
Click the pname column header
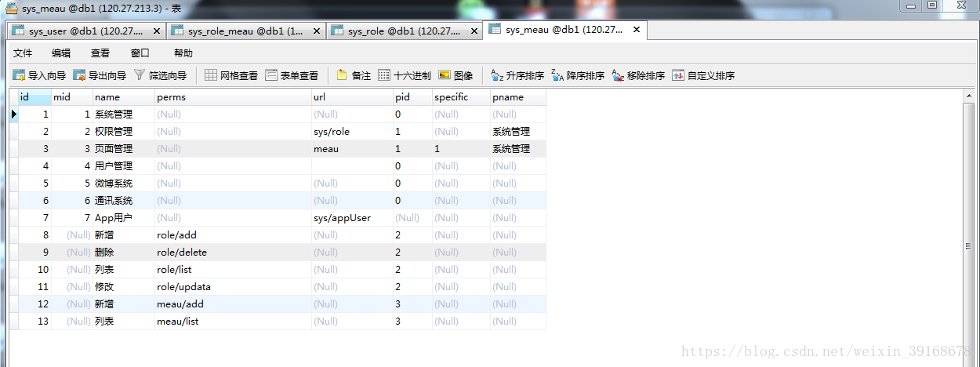[518, 97]
